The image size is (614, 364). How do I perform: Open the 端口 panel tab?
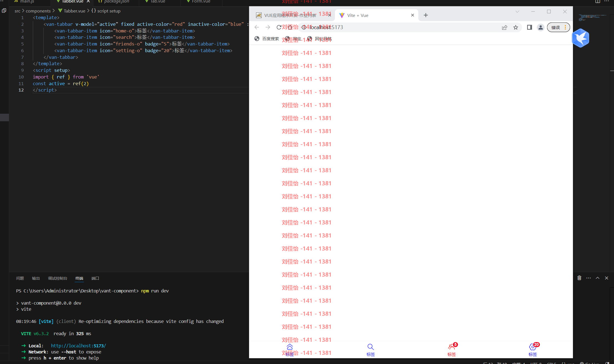95,278
